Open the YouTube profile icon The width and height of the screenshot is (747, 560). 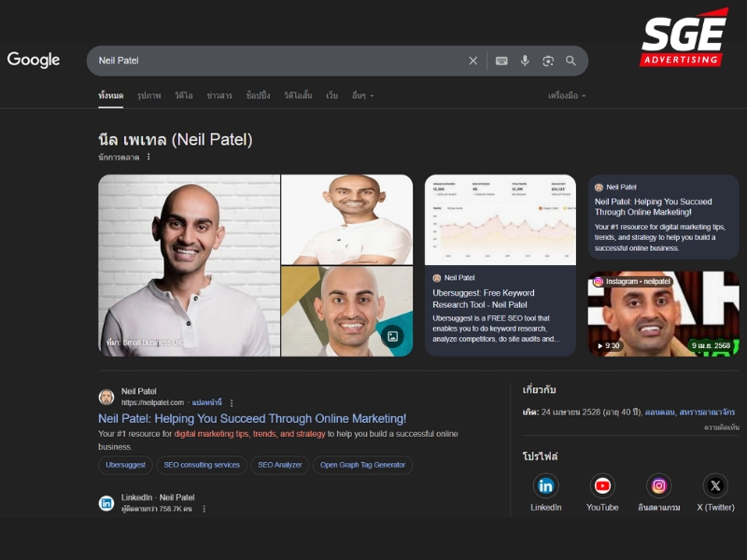pos(602,485)
